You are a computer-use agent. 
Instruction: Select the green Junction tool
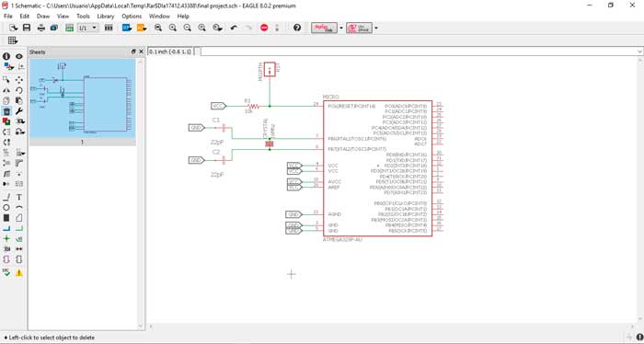pos(6,238)
